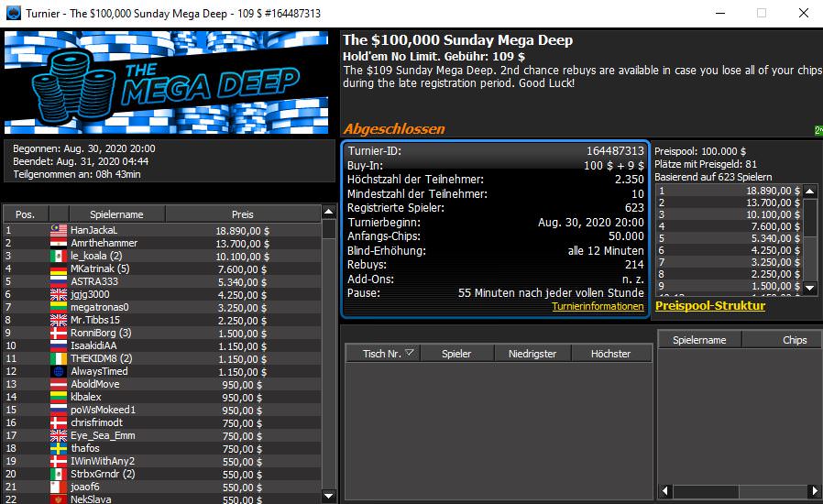Open the Preispool-Struktur link
Image resolution: width=823 pixels, height=504 pixels.
[x=710, y=306]
